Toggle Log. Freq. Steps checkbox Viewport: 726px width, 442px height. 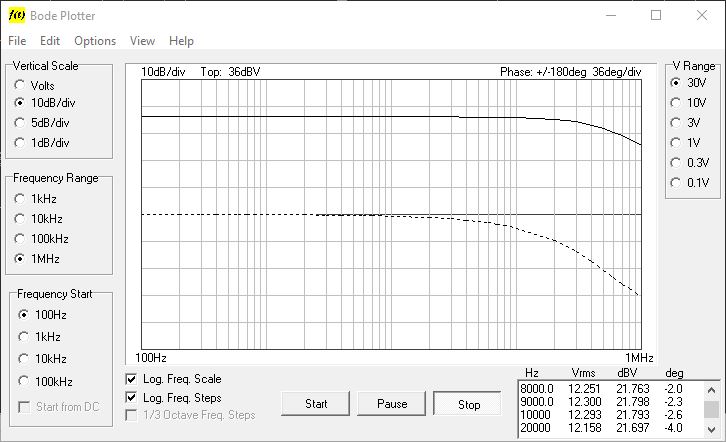131,398
